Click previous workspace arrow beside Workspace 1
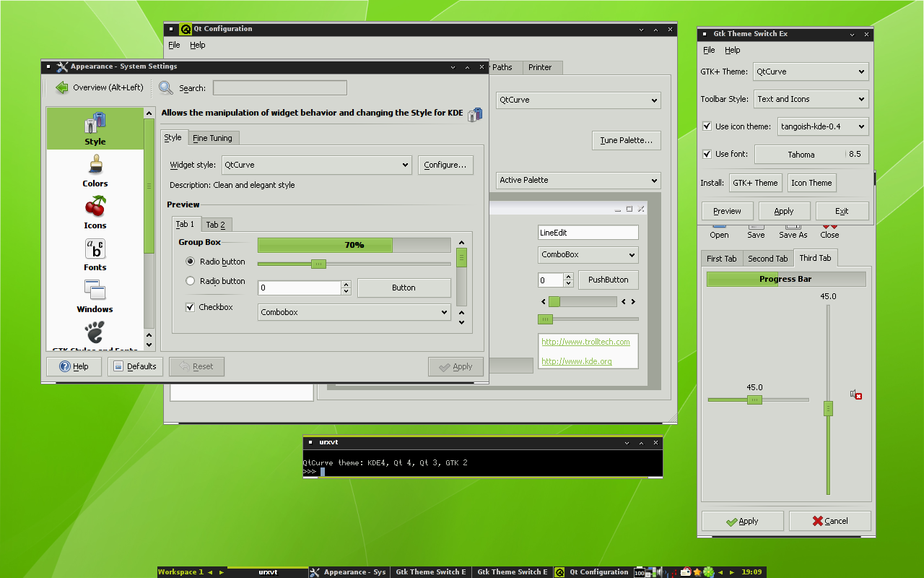 [210, 572]
